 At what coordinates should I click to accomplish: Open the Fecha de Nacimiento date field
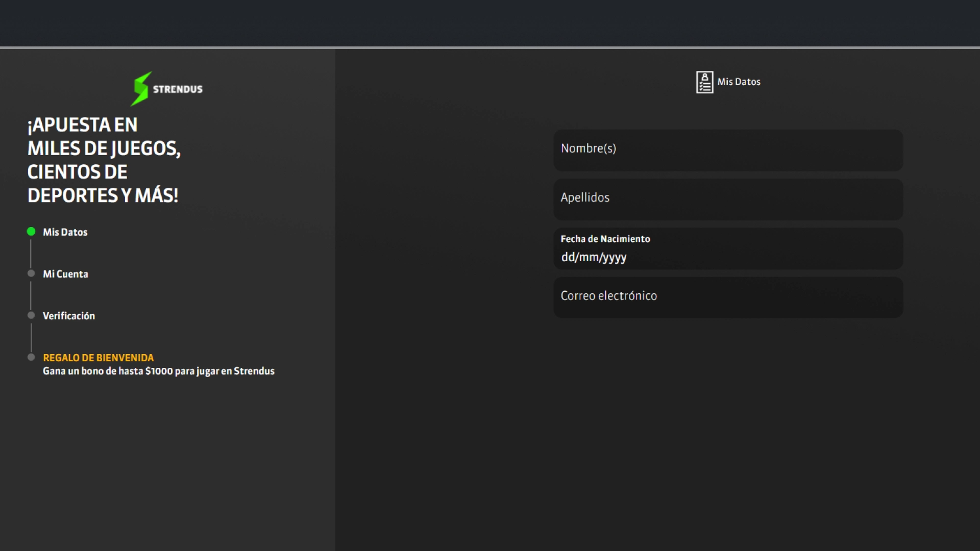(x=728, y=248)
